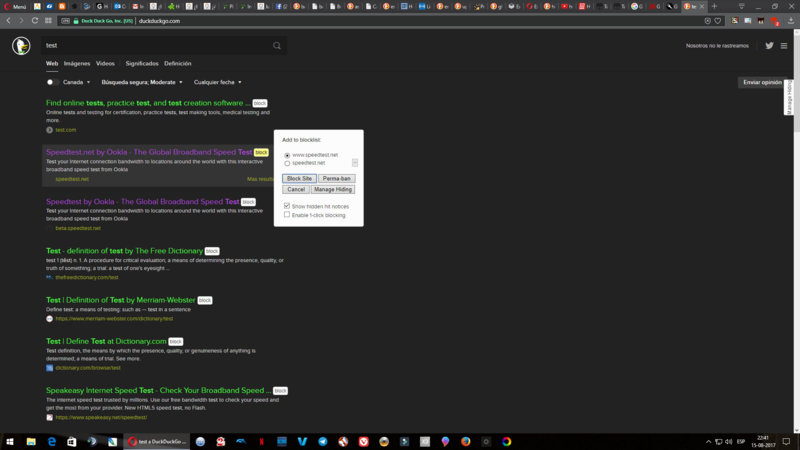Show hidden tray icons chevron

(708, 441)
